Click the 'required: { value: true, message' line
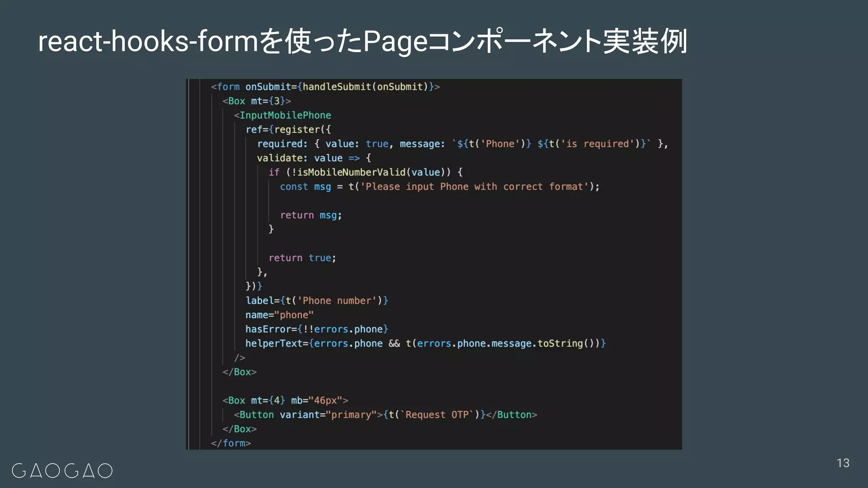Image resolution: width=868 pixels, height=488 pixels. point(462,144)
